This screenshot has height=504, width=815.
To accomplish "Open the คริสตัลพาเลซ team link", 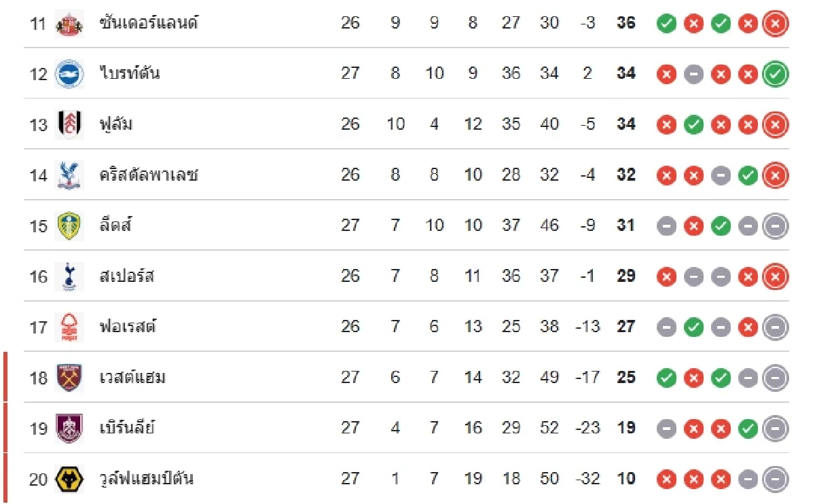I will 149,175.
